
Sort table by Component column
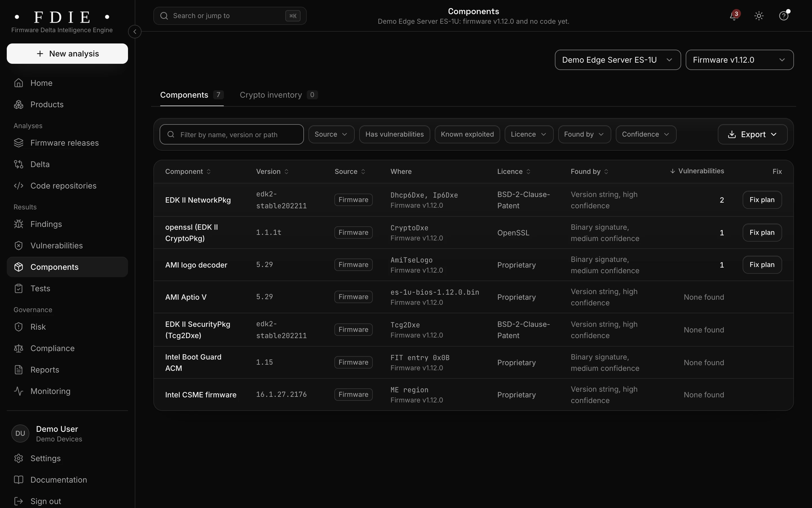tap(188, 172)
